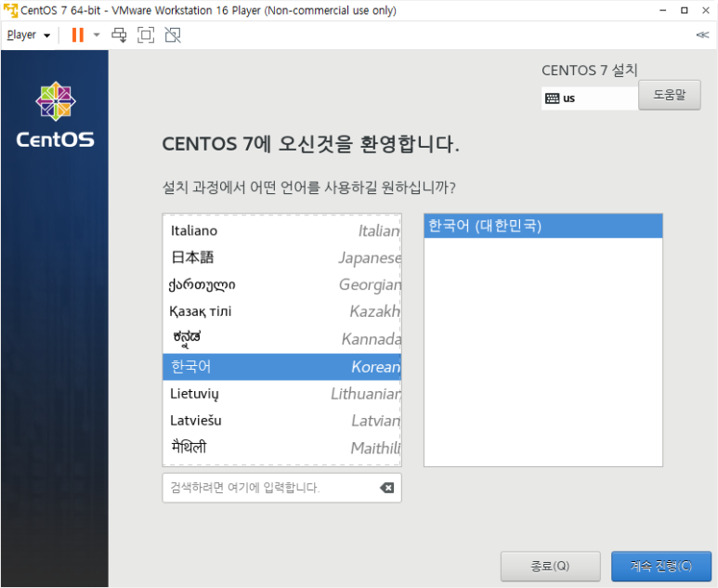Select Italiano in the language list
This screenshot has width=718, height=588.
(281, 230)
